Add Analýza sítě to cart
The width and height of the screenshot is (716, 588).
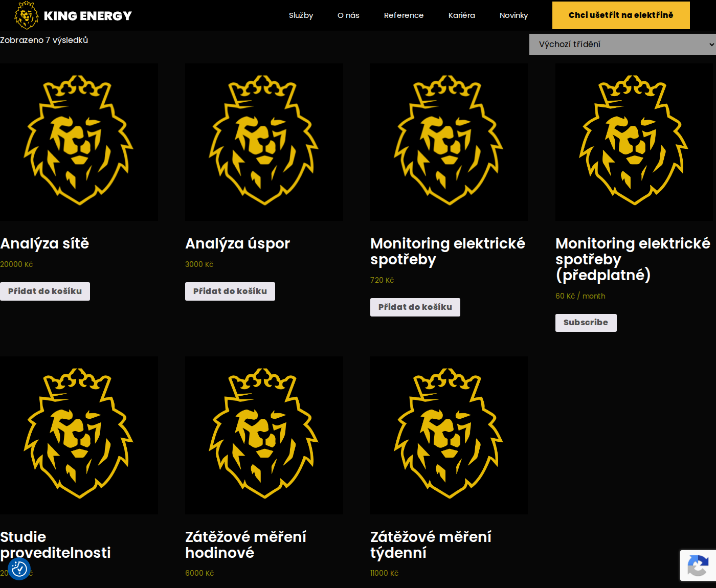(45, 291)
